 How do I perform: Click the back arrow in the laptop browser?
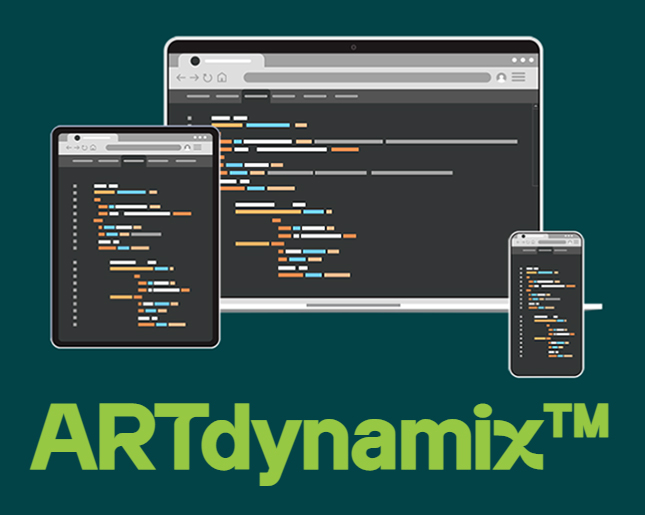click(181, 77)
